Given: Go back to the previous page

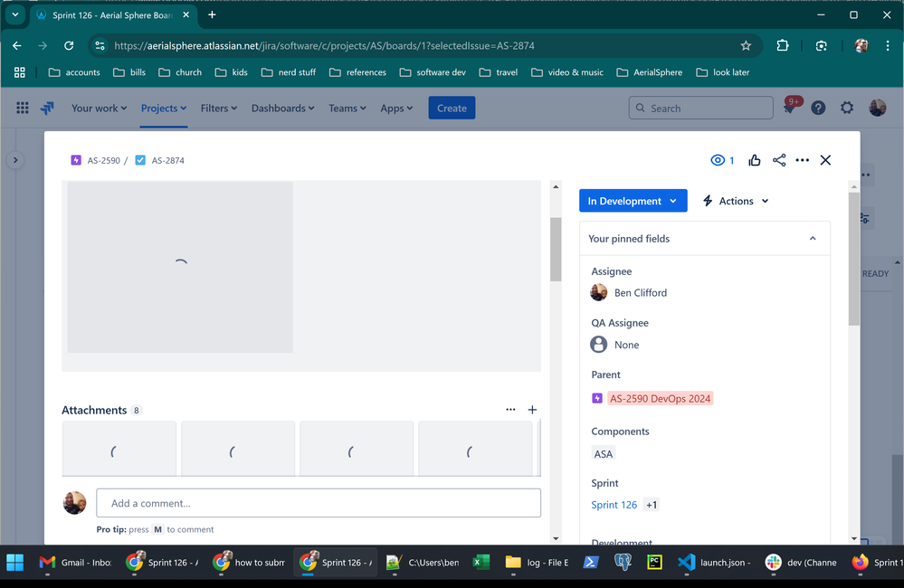Looking at the screenshot, I should [x=16, y=45].
